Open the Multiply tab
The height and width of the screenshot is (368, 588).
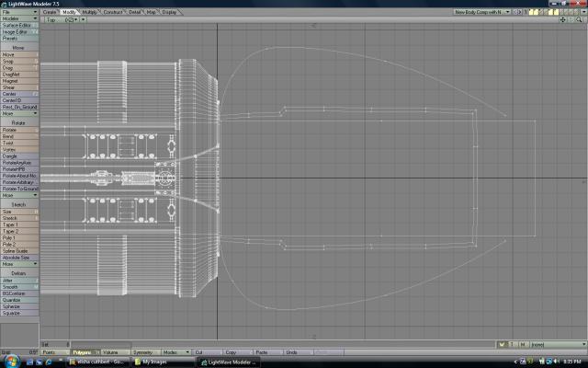click(90, 12)
